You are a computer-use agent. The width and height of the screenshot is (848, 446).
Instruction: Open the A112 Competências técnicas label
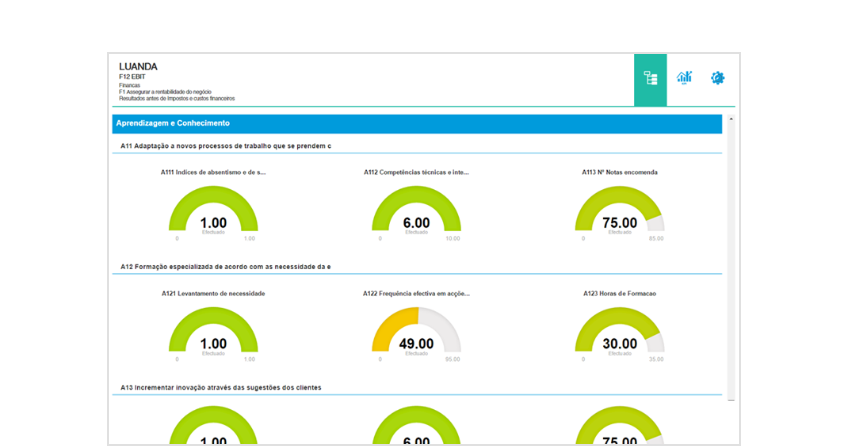pyautogui.click(x=416, y=172)
